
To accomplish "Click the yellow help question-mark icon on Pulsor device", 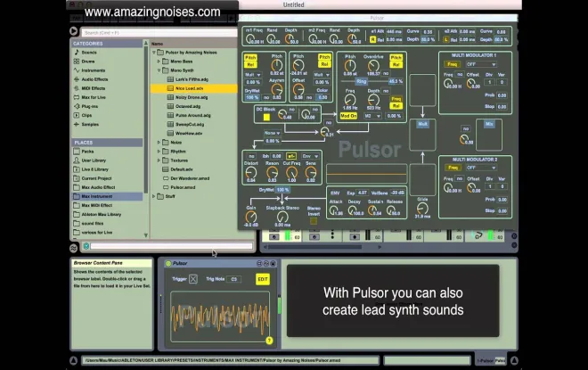I will 269,341.
